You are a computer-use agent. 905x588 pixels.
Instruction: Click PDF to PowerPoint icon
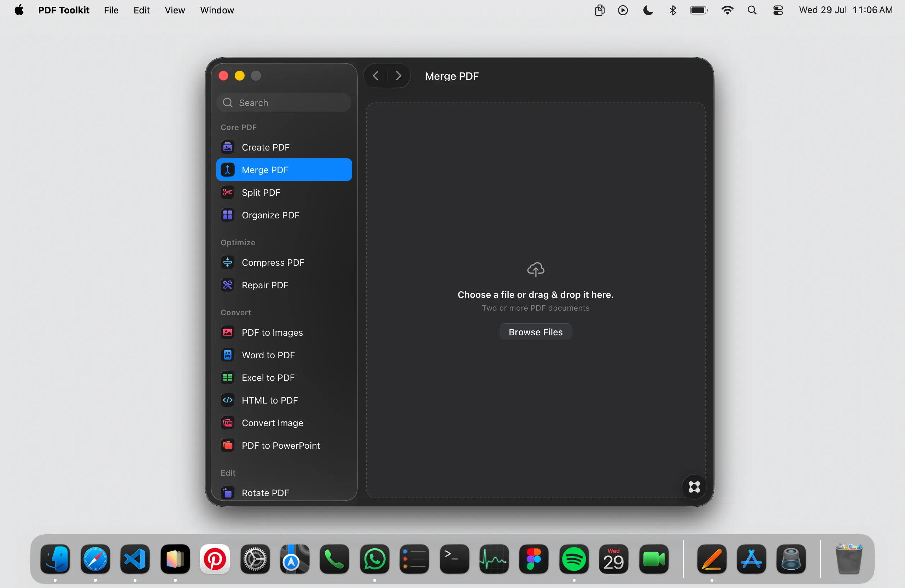tap(227, 446)
